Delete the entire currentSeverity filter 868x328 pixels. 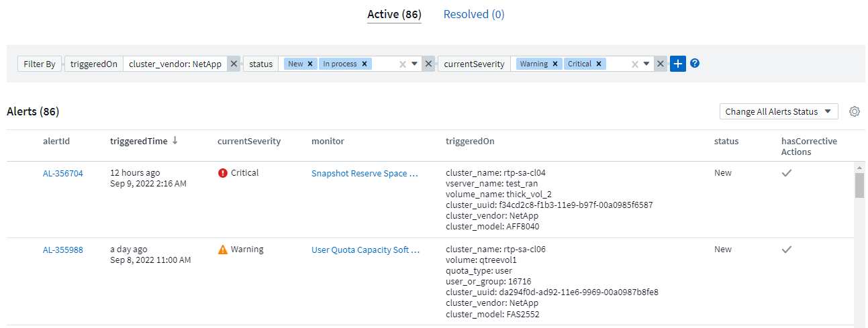pyautogui.click(x=661, y=64)
